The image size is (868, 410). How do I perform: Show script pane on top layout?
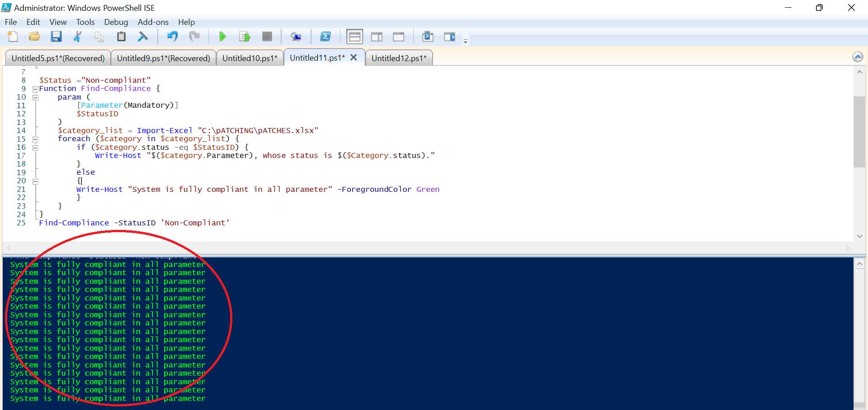[355, 37]
